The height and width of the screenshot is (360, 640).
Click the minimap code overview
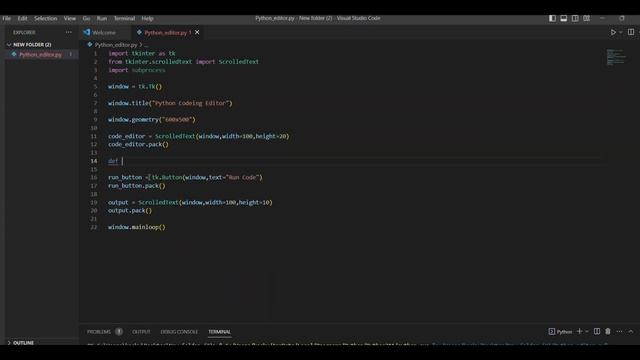(616, 57)
